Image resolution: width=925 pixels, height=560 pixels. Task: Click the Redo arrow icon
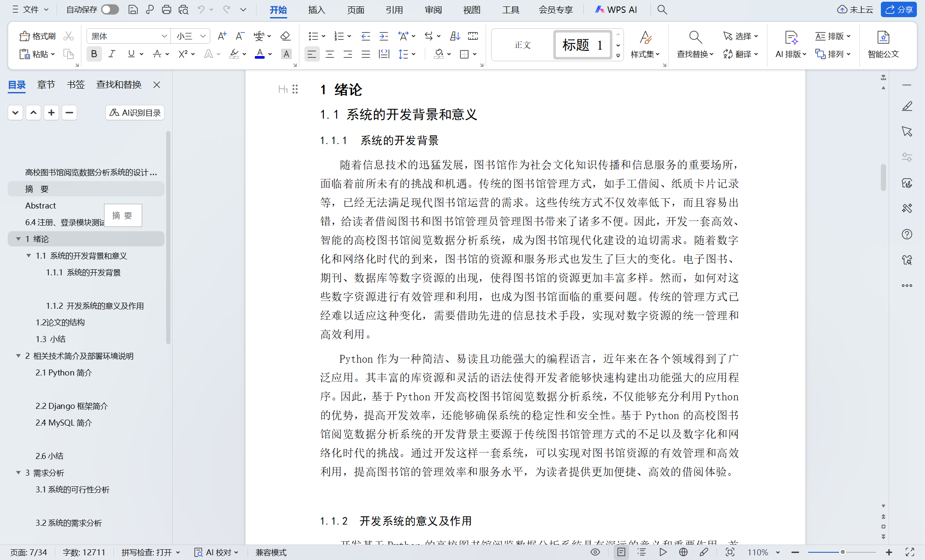(227, 9)
